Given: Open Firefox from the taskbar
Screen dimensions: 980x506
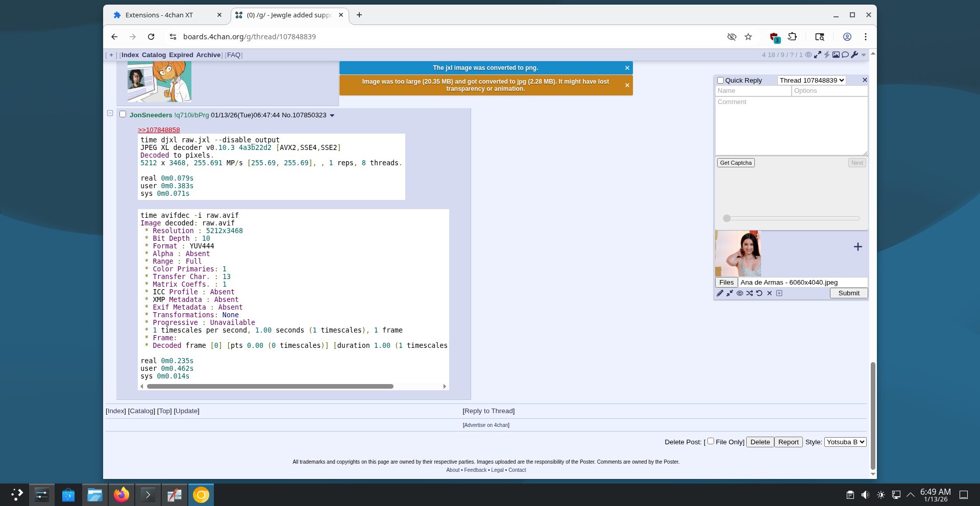Looking at the screenshot, I should [121, 495].
